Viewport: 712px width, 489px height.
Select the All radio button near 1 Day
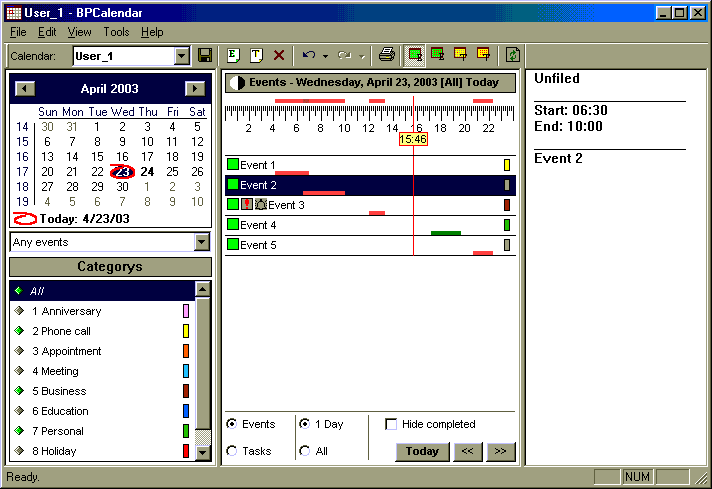[x=305, y=451]
